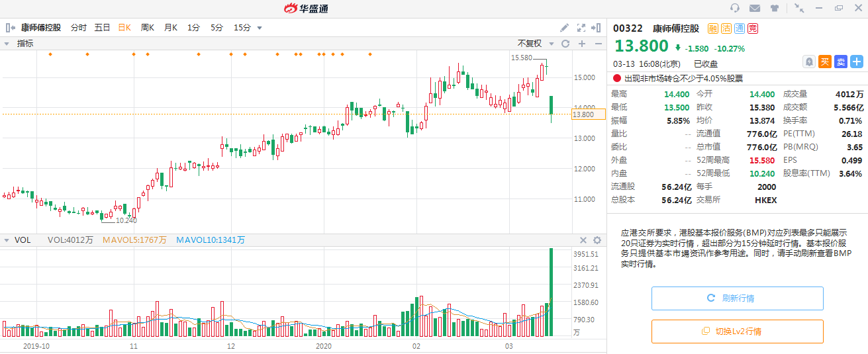
Task: Click the 切换Lv2行情 button
Action: pyautogui.click(x=737, y=332)
